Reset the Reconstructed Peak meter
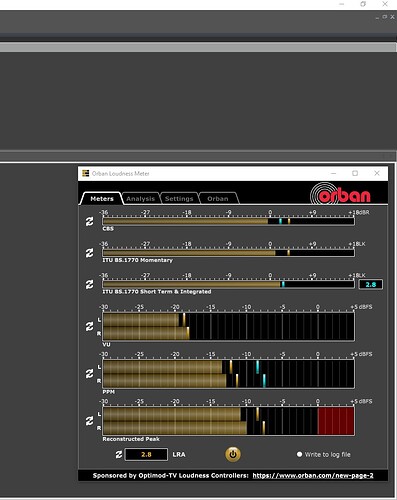This screenshot has height=500, width=397. point(89,421)
